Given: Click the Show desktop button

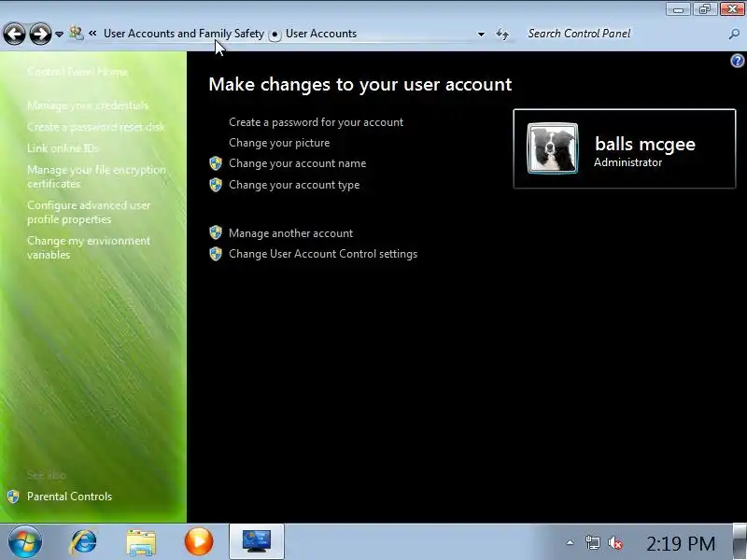Looking at the screenshot, I should coord(740,541).
